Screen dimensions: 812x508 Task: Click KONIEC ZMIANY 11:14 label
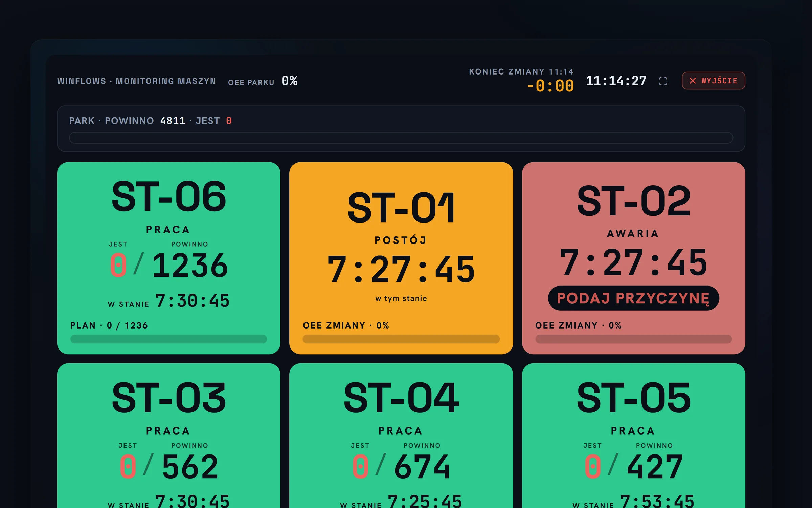coord(521,71)
